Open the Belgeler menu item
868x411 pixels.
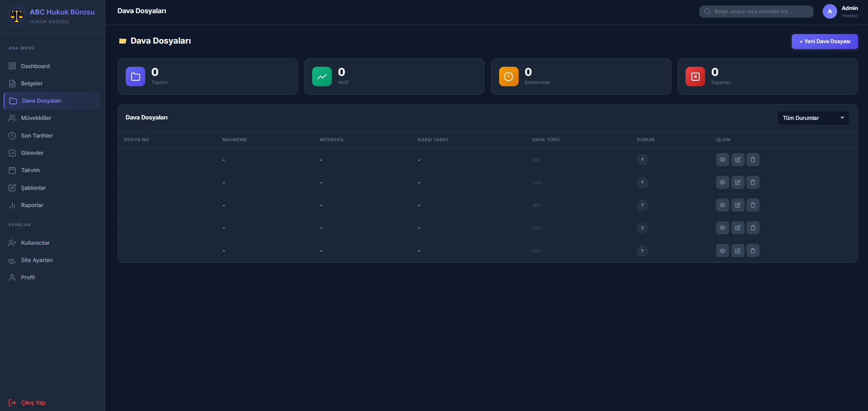pyautogui.click(x=52, y=84)
